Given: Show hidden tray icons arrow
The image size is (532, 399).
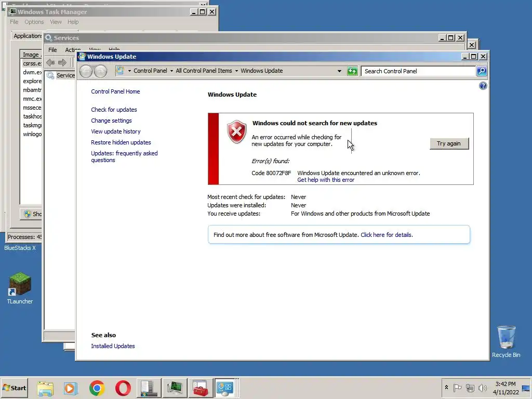Looking at the screenshot, I should [x=446, y=388].
